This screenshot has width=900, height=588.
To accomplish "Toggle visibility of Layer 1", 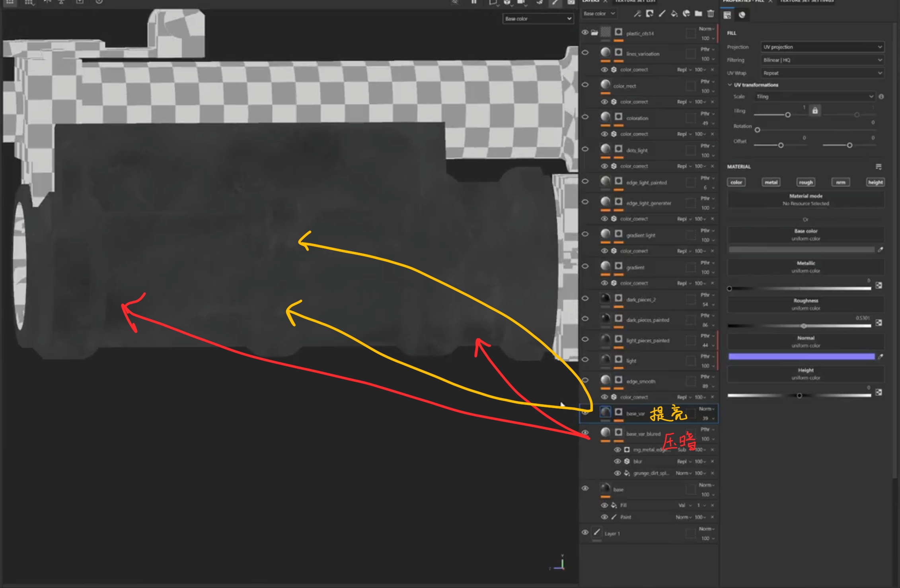I will 585,532.
